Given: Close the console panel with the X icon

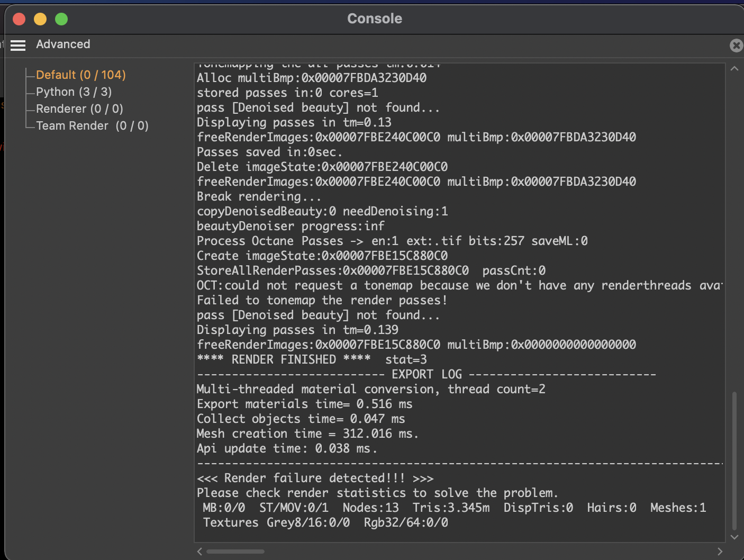Looking at the screenshot, I should 736,46.
